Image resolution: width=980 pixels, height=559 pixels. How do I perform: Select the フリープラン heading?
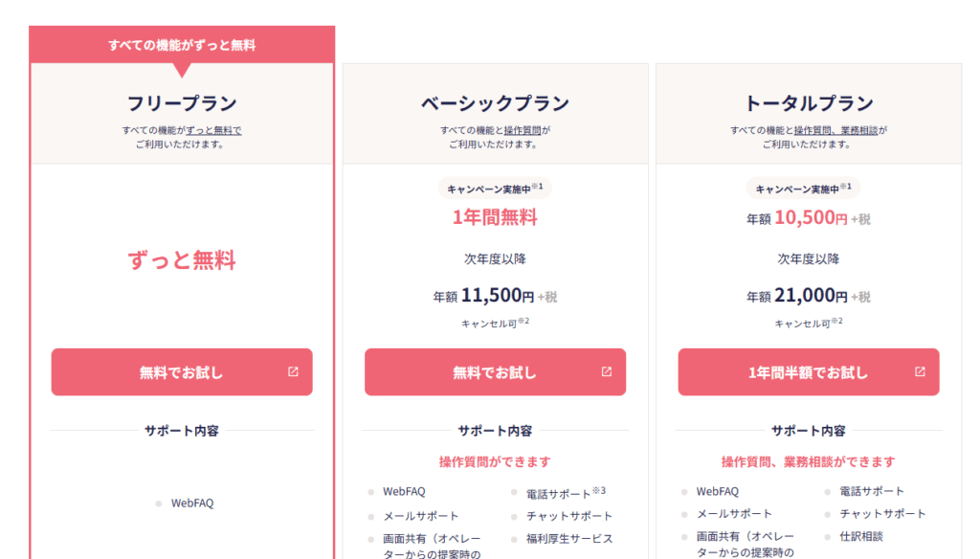pyautogui.click(x=182, y=103)
